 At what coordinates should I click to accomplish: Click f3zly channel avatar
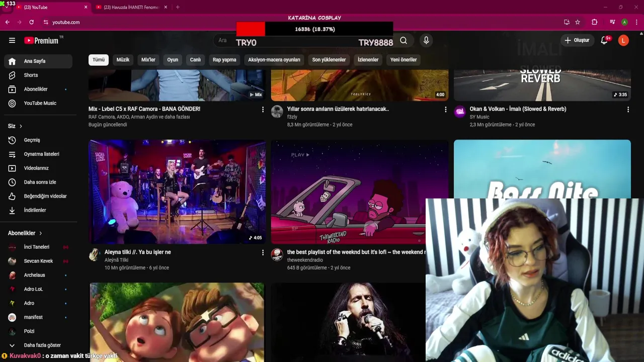(277, 112)
